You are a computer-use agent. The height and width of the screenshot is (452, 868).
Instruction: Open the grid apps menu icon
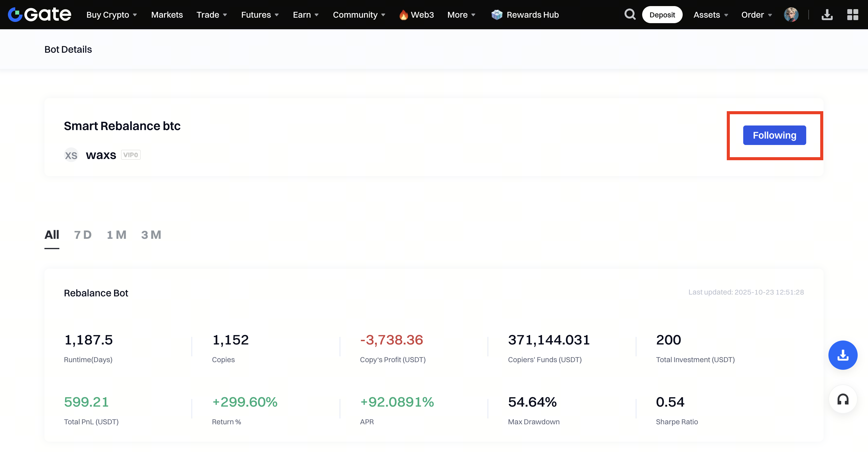tap(852, 15)
